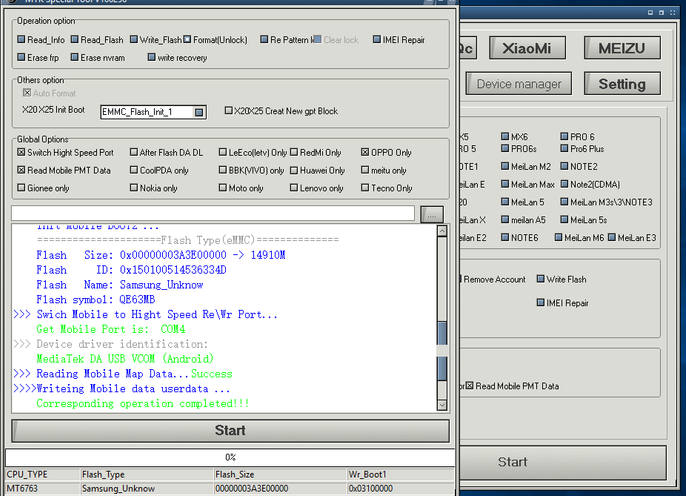Check the PRO6s model

(505, 148)
